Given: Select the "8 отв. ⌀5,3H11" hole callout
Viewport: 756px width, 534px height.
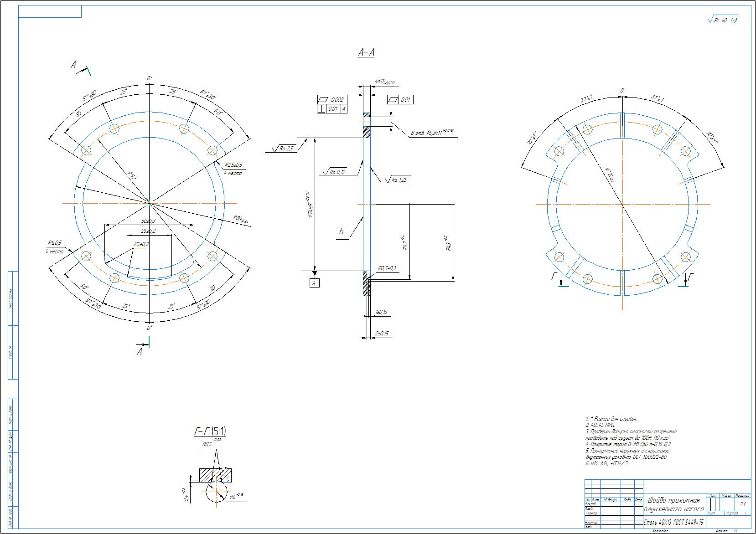Looking at the screenshot, I should [432, 133].
